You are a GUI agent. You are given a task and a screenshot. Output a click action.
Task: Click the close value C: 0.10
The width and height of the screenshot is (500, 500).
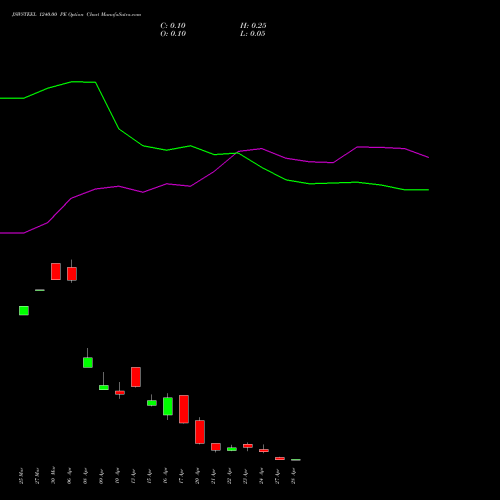point(173,26)
